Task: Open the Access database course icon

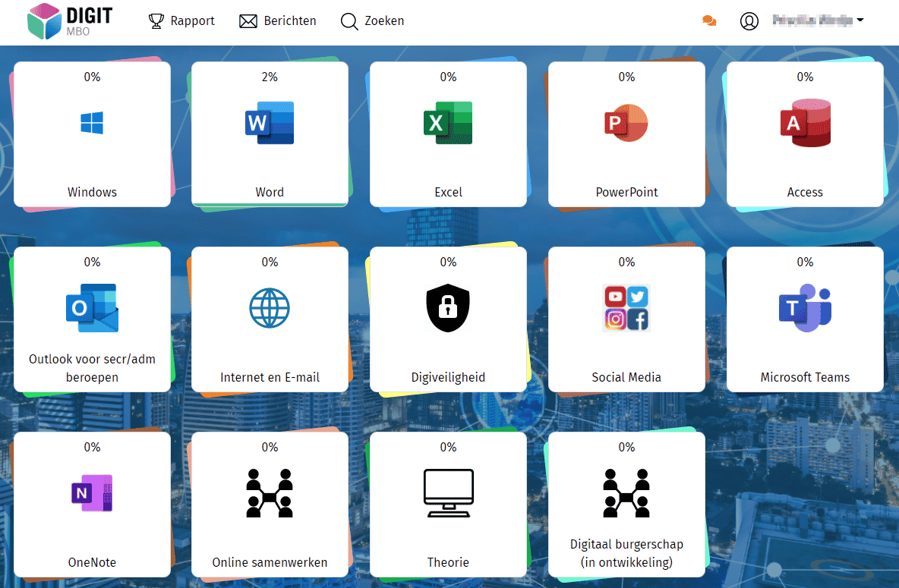Action: pos(805,123)
